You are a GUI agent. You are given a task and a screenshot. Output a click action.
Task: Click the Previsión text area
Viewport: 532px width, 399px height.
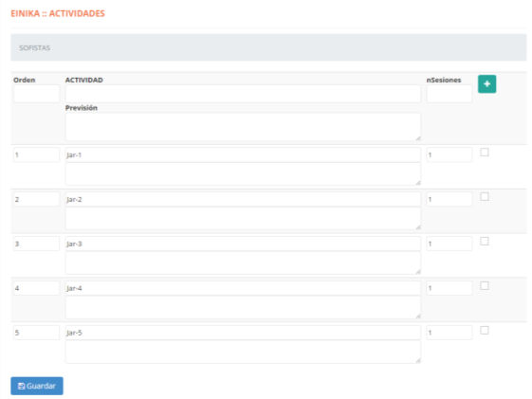point(243,127)
